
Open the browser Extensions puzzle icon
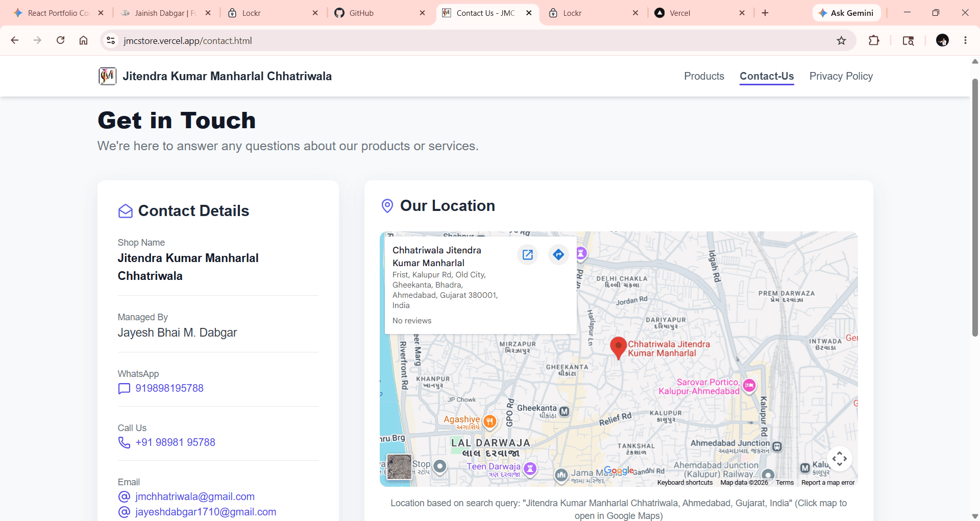pos(874,41)
